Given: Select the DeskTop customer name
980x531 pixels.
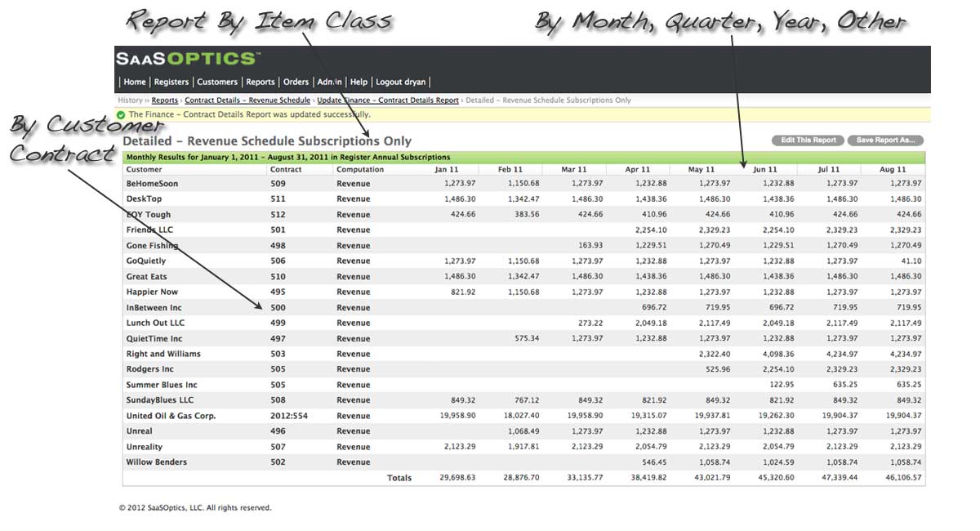Looking at the screenshot, I should 144,199.
